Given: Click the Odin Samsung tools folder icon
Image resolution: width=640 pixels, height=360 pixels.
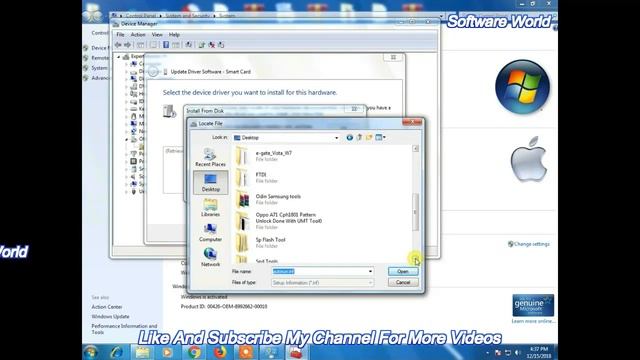Looking at the screenshot, I should coord(242,200).
